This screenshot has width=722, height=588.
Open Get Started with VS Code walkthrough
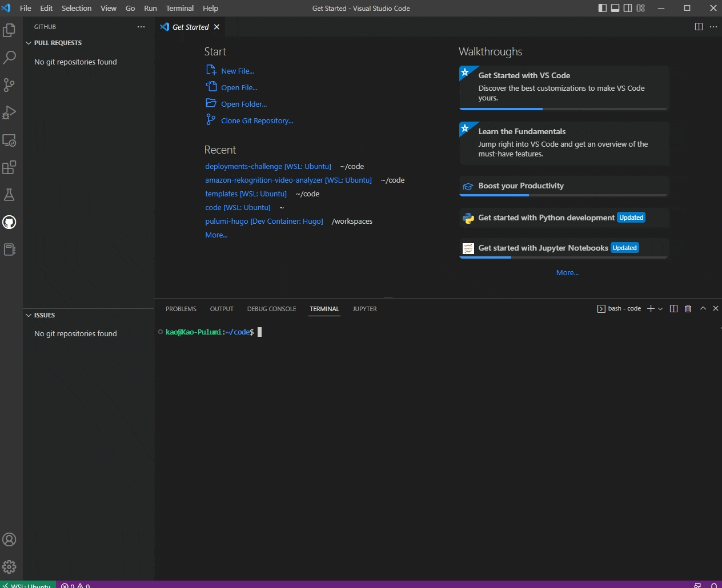point(564,87)
